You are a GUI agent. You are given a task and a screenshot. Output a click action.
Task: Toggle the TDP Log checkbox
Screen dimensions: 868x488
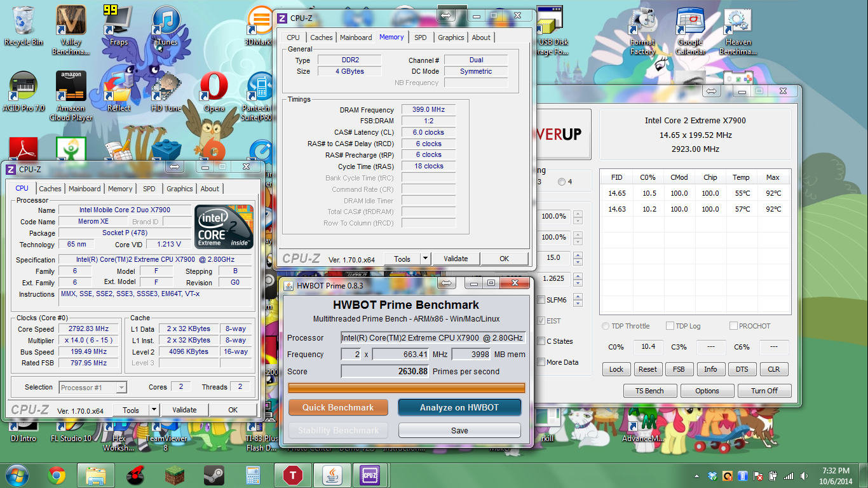click(670, 326)
